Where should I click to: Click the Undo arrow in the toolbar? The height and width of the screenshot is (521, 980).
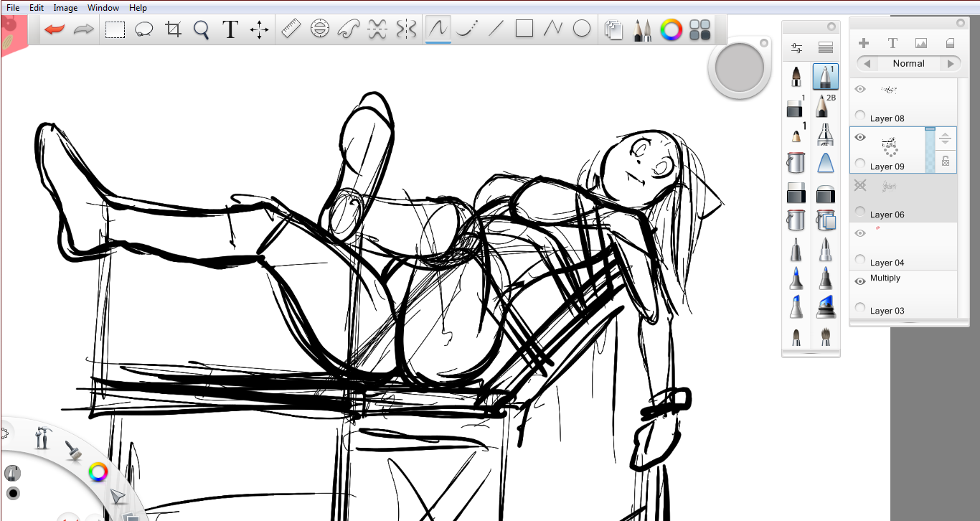click(55, 29)
